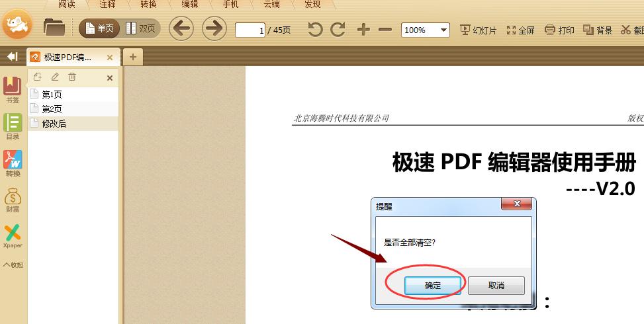Go to previous page with left arrow
Viewport: 644px width, 324px height.
coord(181,28)
